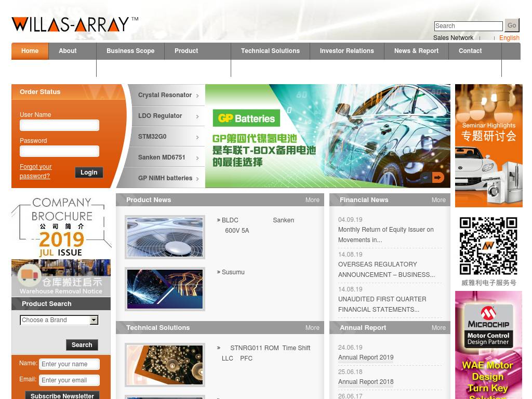
Task: Click the Microchip Motor Control Design Partner logo
Action: pyautogui.click(x=488, y=326)
